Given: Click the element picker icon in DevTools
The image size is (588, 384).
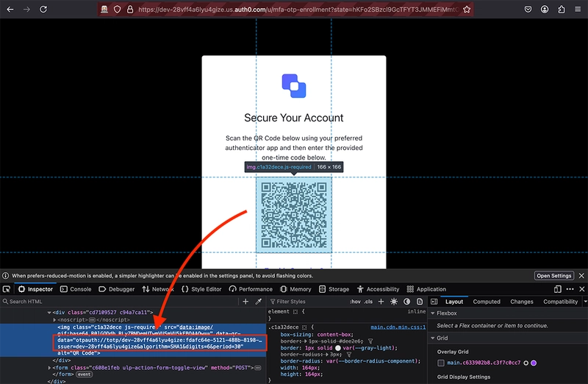Looking at the screenshot, I should point(7,289).
